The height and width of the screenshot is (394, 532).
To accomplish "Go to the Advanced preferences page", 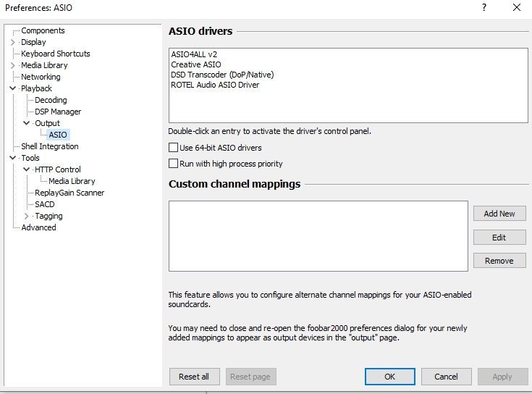I will click(x=38, y=227).
